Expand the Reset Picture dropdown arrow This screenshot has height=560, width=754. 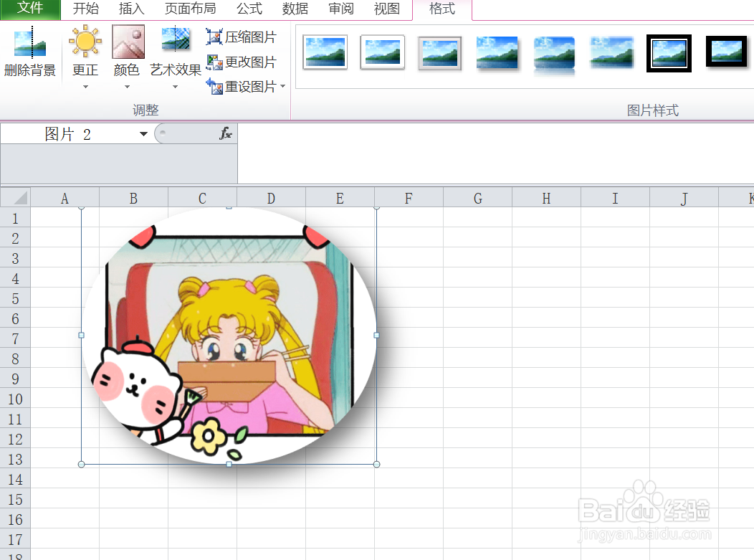[x=282, y=87]
